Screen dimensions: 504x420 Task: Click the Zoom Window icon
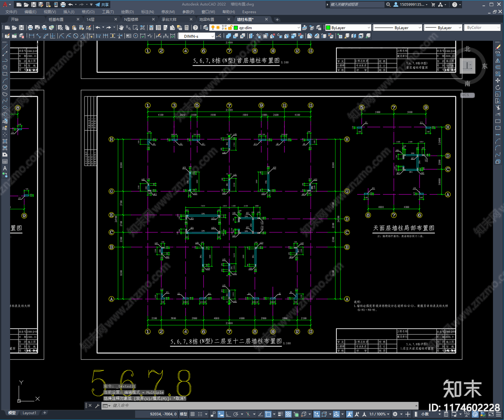tap(135, 28)
